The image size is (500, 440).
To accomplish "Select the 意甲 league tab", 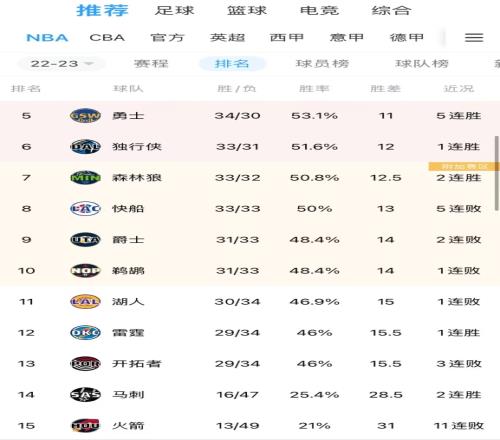I will click(347, 38).
